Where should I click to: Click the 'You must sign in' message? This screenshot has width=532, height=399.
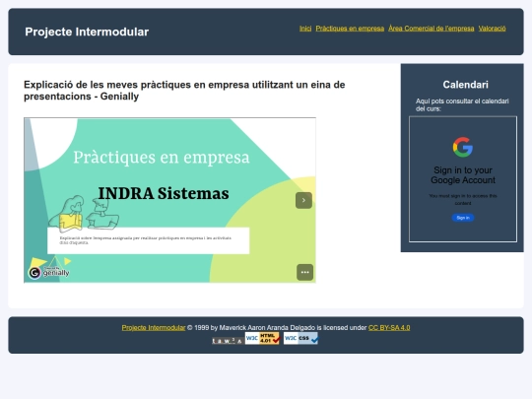[x=463, y=199]
